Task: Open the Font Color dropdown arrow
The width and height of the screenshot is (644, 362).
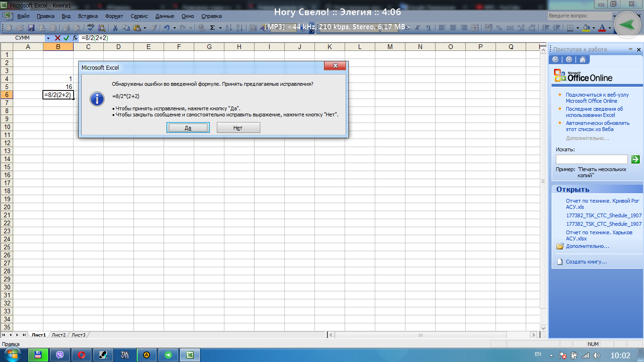Action: coord(610,28)
